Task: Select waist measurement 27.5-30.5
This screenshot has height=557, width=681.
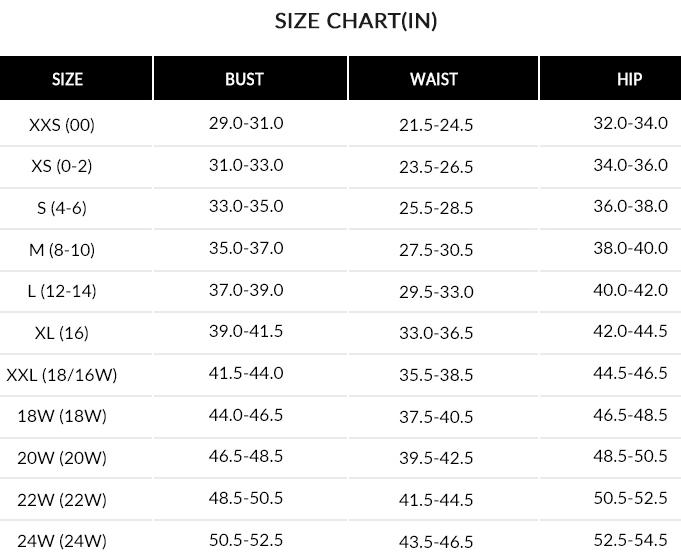Action: tap(436, 250)
